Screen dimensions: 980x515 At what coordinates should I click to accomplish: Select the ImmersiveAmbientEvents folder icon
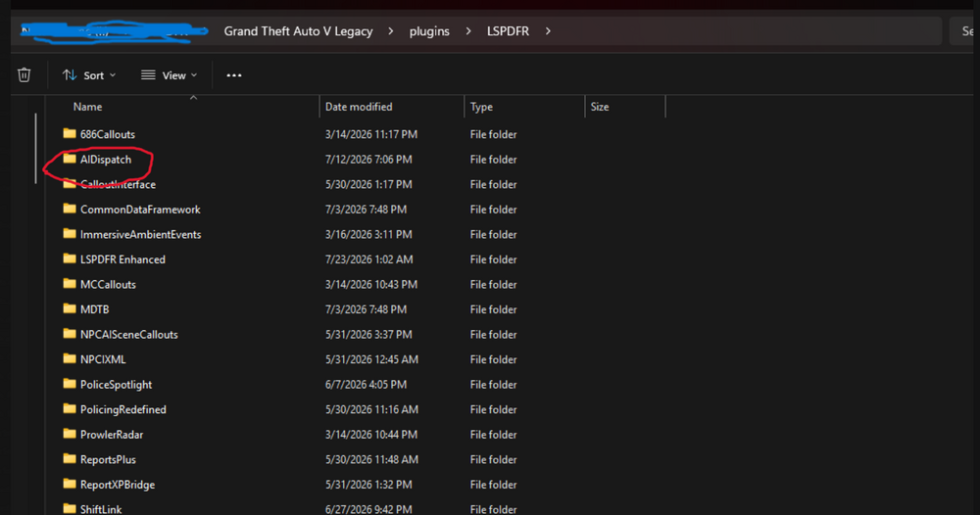click(70, 233)
